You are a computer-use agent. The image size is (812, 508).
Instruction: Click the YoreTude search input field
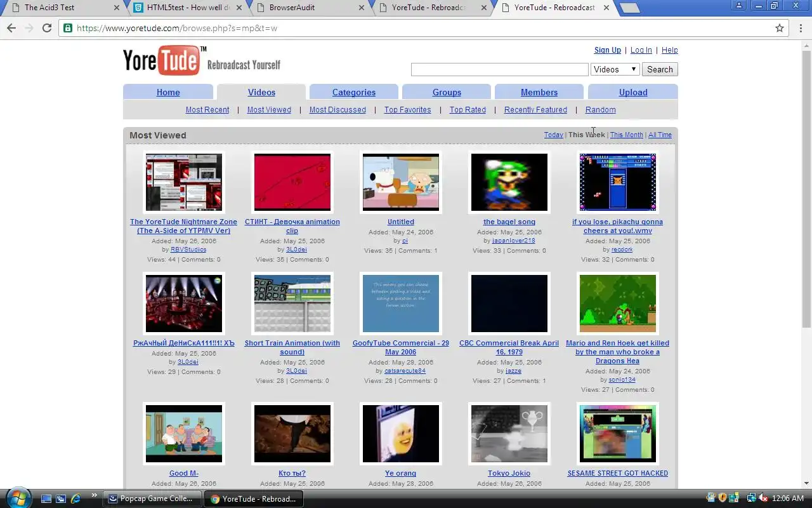pyautogui.click(x=500, y=69)
